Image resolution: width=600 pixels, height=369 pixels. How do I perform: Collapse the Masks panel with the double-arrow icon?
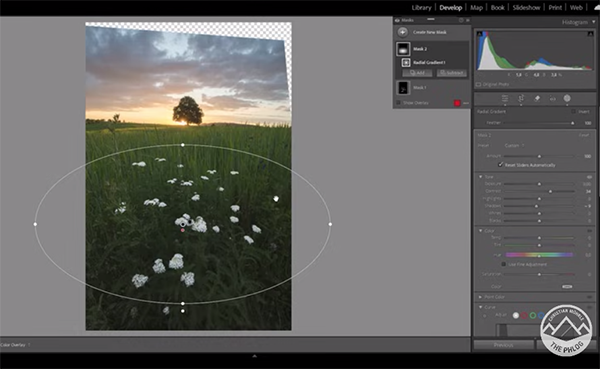coord(467,20)
